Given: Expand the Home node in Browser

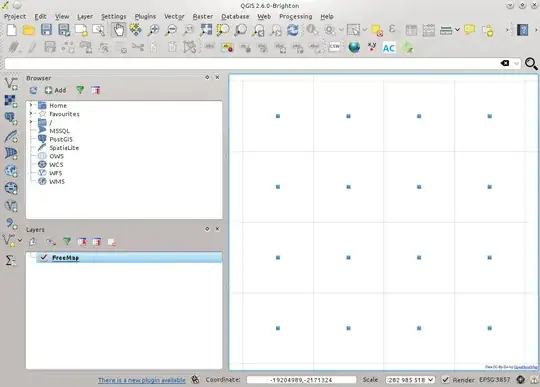Looking at the screenshot, I should (x=31, y=105).
